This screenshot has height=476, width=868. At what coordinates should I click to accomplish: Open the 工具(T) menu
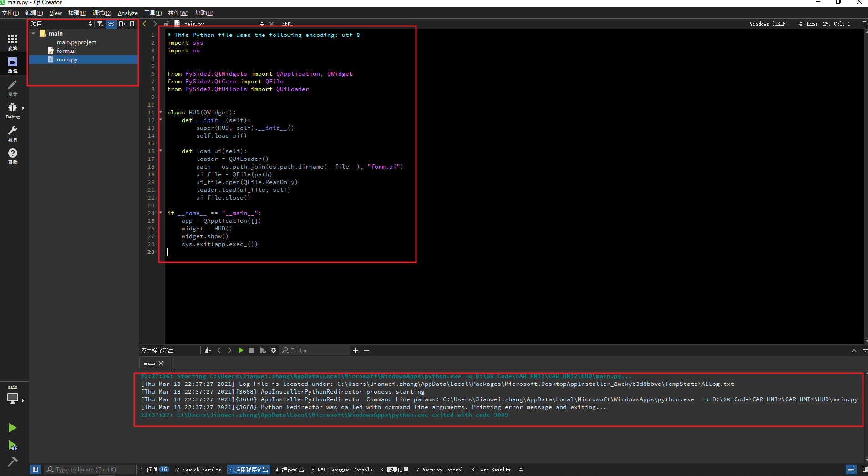pyautogui.click(x=153, y=13)
